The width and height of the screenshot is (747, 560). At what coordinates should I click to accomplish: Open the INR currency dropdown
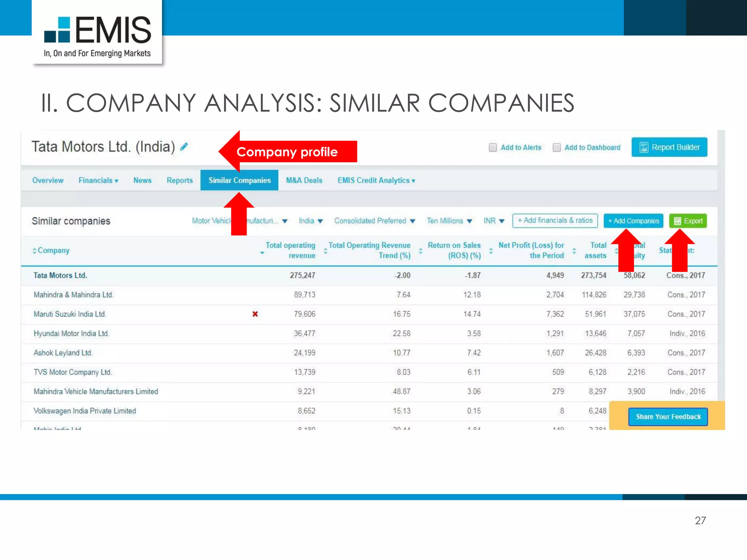[x=494, y=221]
